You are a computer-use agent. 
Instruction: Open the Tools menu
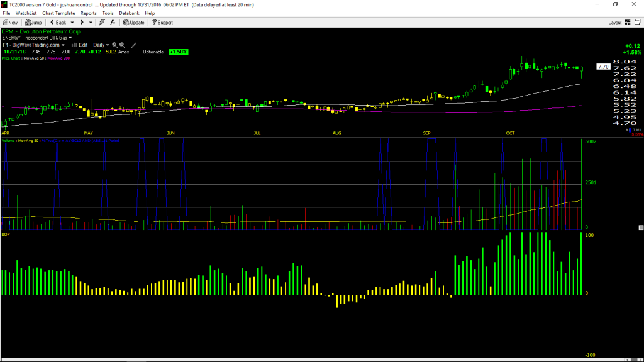click(108, 13)
